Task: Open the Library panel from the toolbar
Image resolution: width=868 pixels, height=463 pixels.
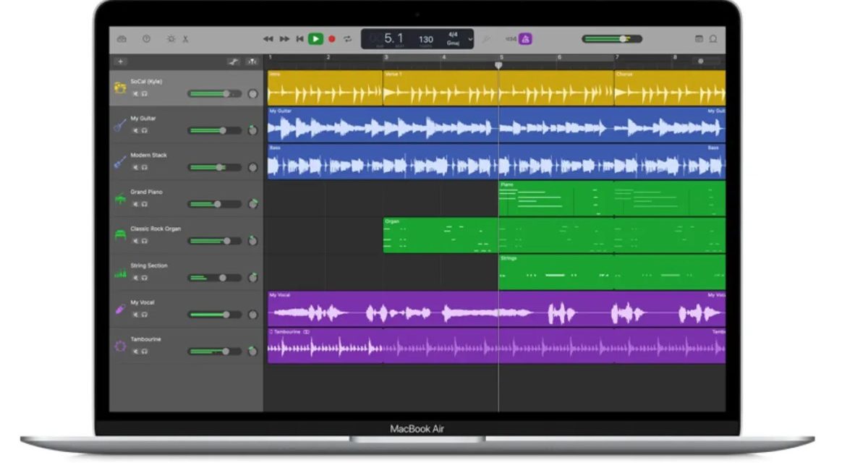Action: click(x=122, y=39)
